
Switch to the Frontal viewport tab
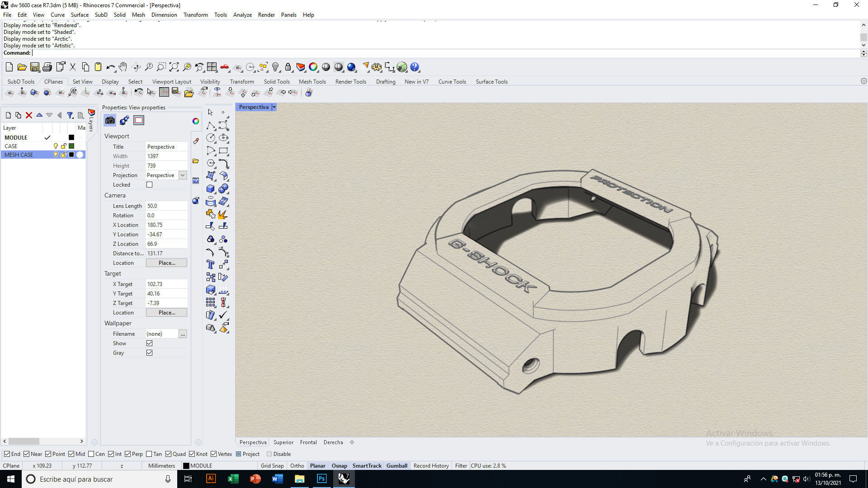[308, 442]
